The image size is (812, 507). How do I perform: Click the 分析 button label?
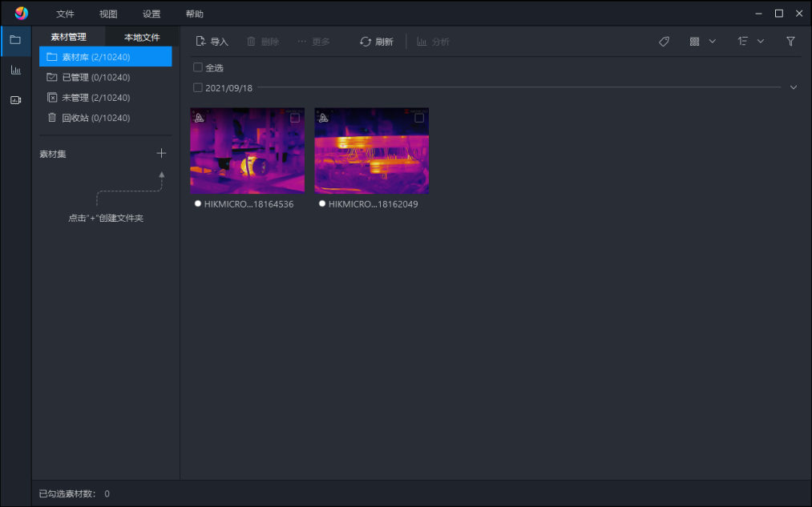tap(441, 42)
